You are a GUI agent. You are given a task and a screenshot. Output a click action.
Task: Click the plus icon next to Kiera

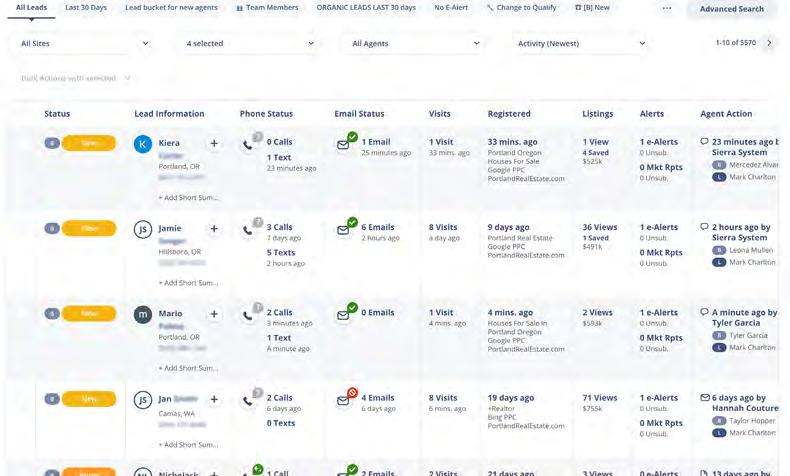click(213, 144)
